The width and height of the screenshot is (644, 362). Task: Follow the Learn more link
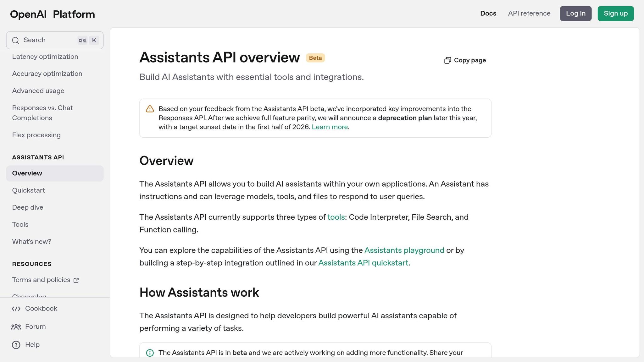[x=330, y=127]
